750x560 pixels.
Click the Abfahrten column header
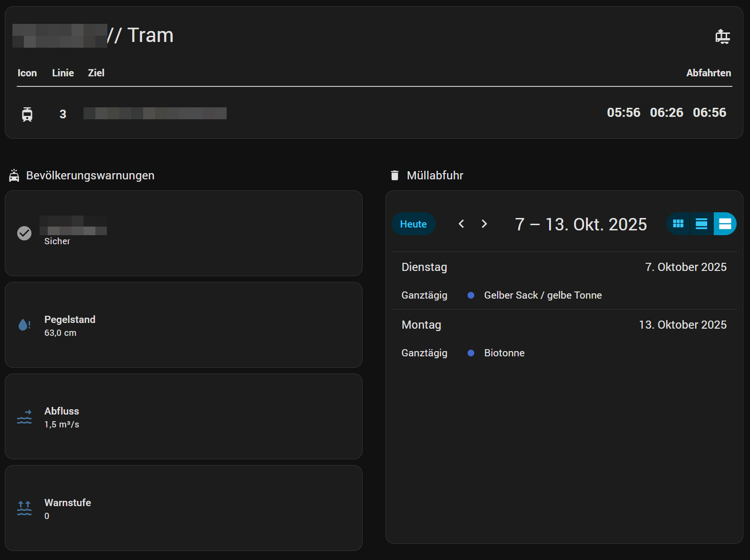tap(708, 73)
